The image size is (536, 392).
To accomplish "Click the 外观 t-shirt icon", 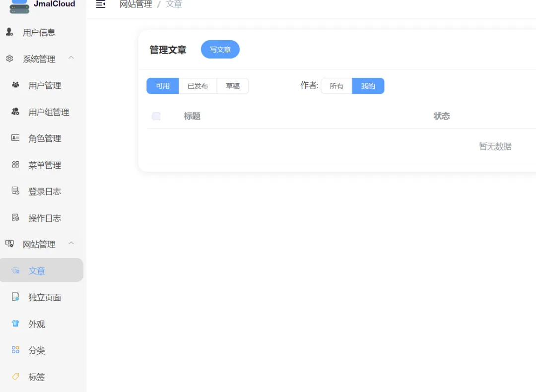I will click(x=15, y=324).
